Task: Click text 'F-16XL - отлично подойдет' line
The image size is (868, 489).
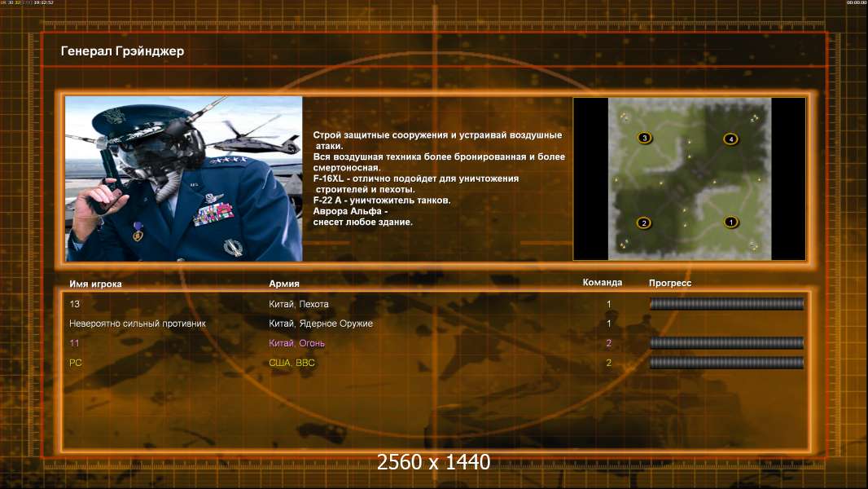Action: 416,178
